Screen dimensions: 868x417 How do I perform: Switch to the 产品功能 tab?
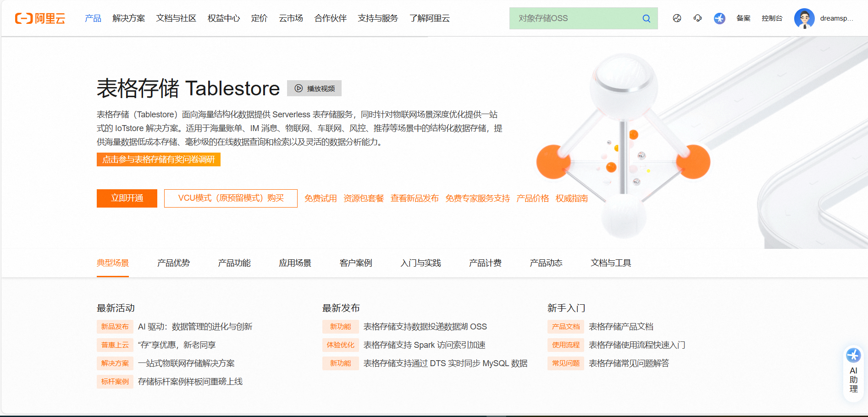pos(234,263)
